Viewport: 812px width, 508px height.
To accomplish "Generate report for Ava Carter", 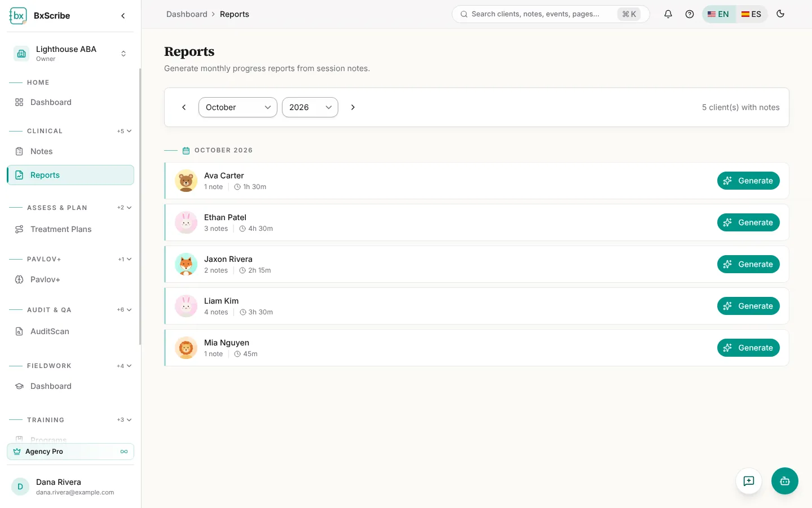I will [x=748, y=181].
